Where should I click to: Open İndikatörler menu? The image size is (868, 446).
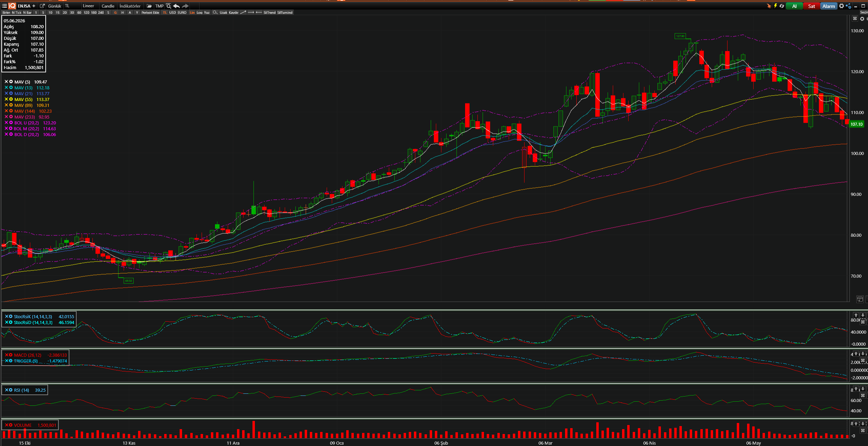(130, 6)
